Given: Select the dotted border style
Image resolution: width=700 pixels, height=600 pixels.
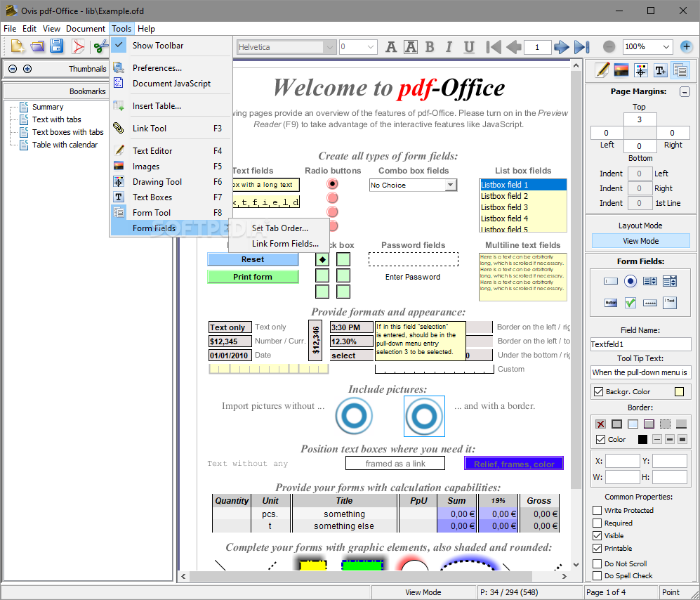Looking at the screenshot, I should click(x=665, y=424).
